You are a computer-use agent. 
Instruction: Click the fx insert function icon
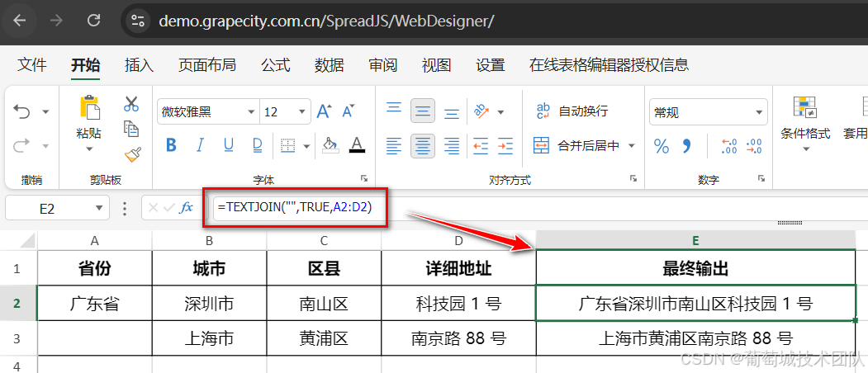click(x=187, y=208)
